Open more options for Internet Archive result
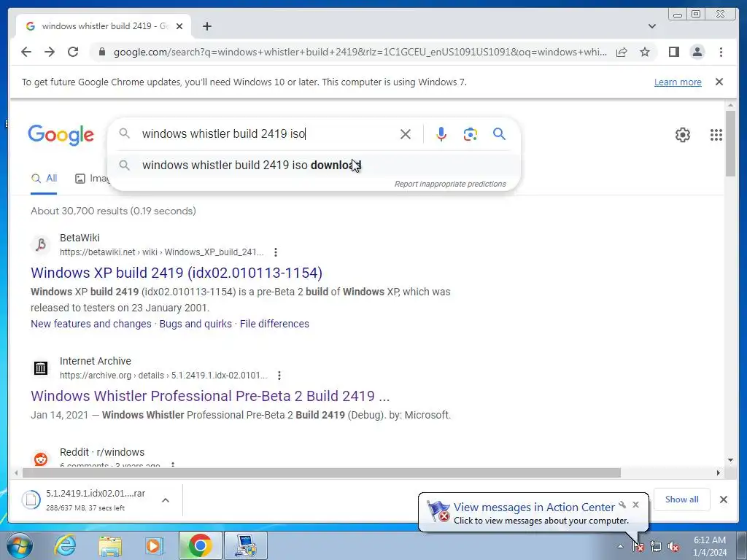The width and height of the screenshot is (747, 560). pyautogui.click(x=279, y=376)
